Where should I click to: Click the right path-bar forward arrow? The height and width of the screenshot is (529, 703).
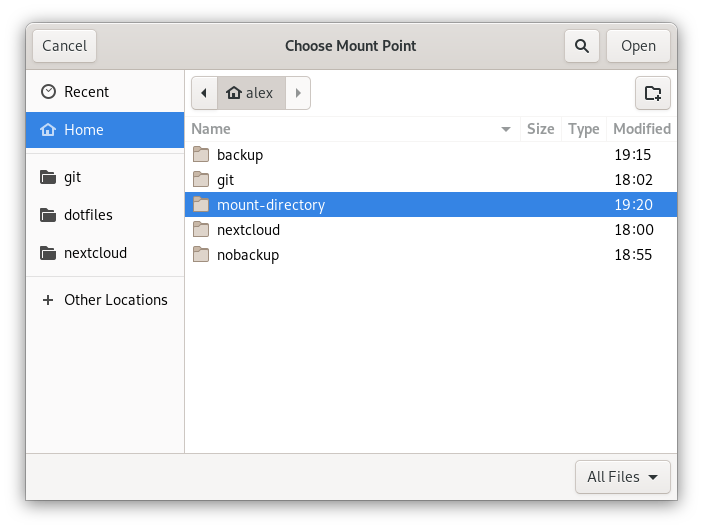click(x=298, y=93)
